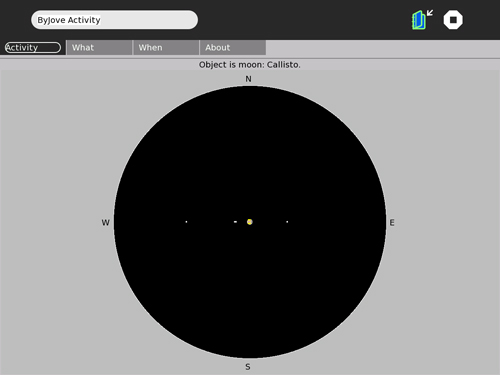500x375 pixels.
Task: Open the When tab
Action: point(166,47)
